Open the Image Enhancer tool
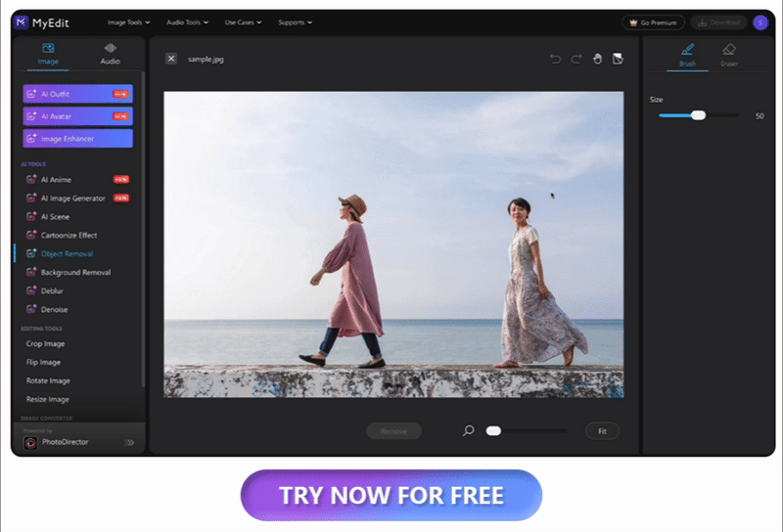 pos(78,139)
